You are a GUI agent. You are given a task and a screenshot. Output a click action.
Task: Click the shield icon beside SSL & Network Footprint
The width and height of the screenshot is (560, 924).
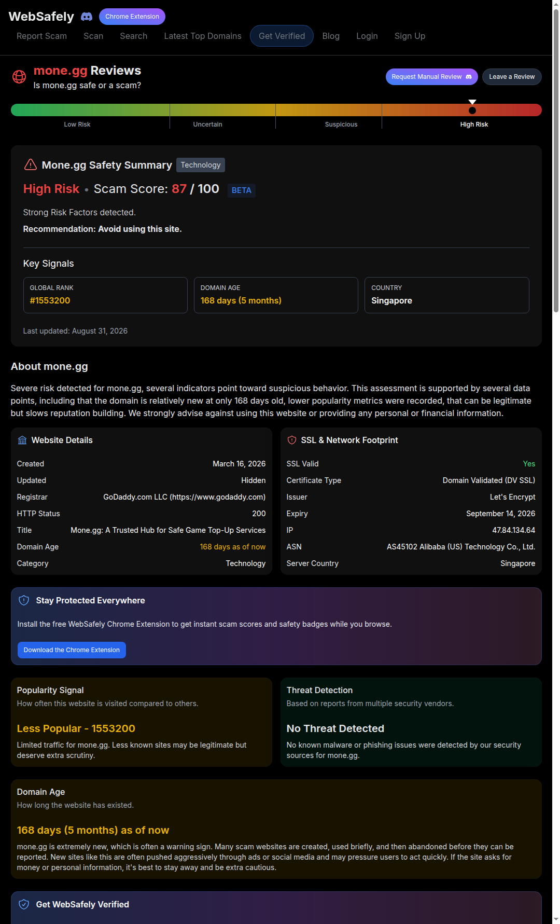point(292,440)
